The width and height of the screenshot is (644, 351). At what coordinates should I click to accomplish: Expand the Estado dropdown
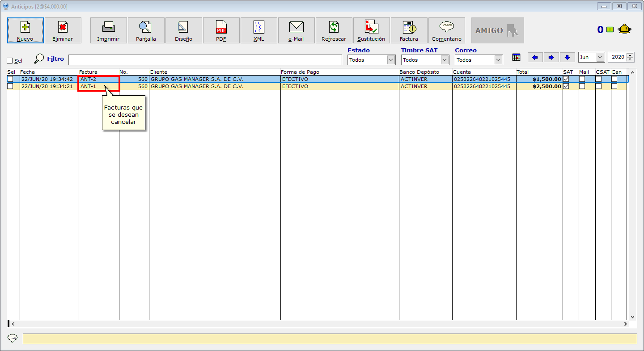(x=391, y=60)
